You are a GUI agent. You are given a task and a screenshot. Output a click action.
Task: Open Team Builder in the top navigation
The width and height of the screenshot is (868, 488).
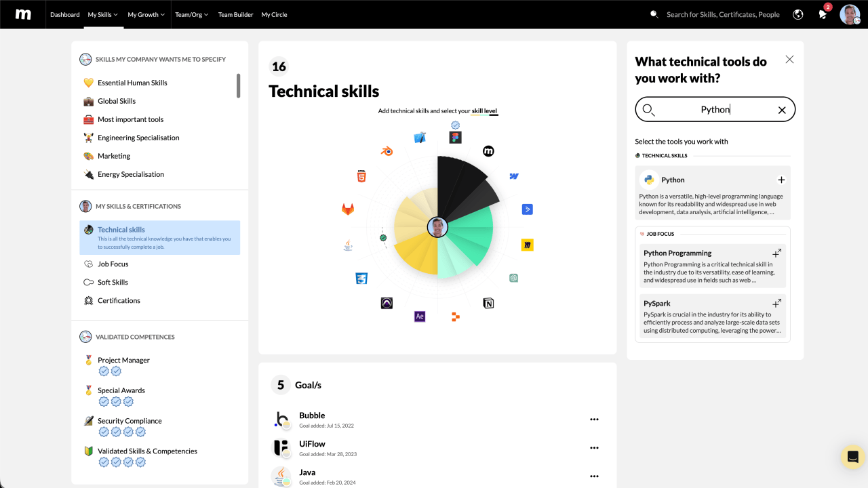(x=236, y=14)
